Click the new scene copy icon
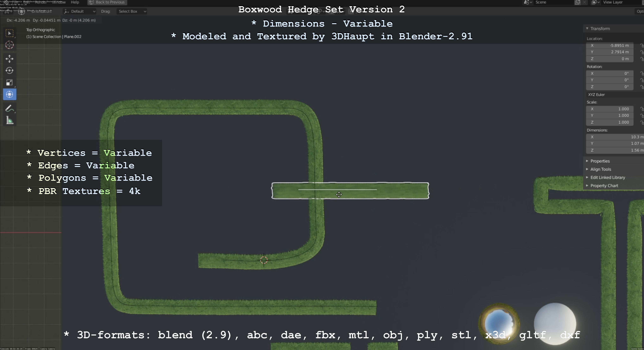 [x=577, y=2]
